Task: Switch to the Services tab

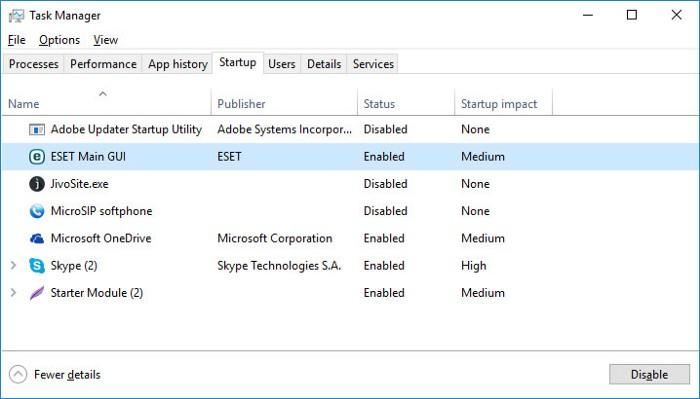Action: 373,64
